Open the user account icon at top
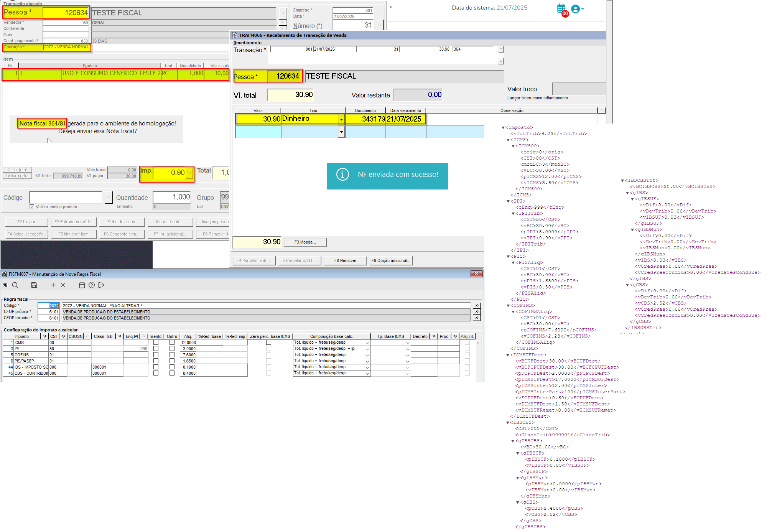The image size is (767, 532). pos(576,9)
